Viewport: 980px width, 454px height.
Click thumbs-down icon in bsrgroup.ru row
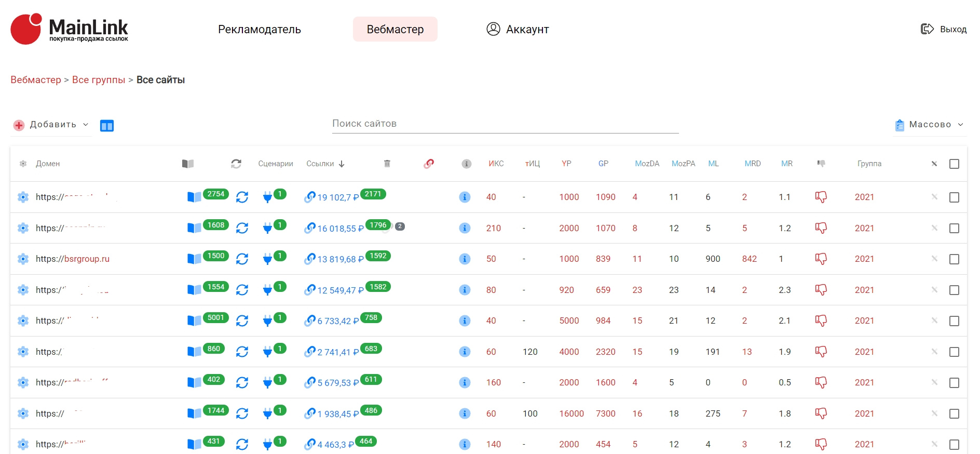click(821, 259)
